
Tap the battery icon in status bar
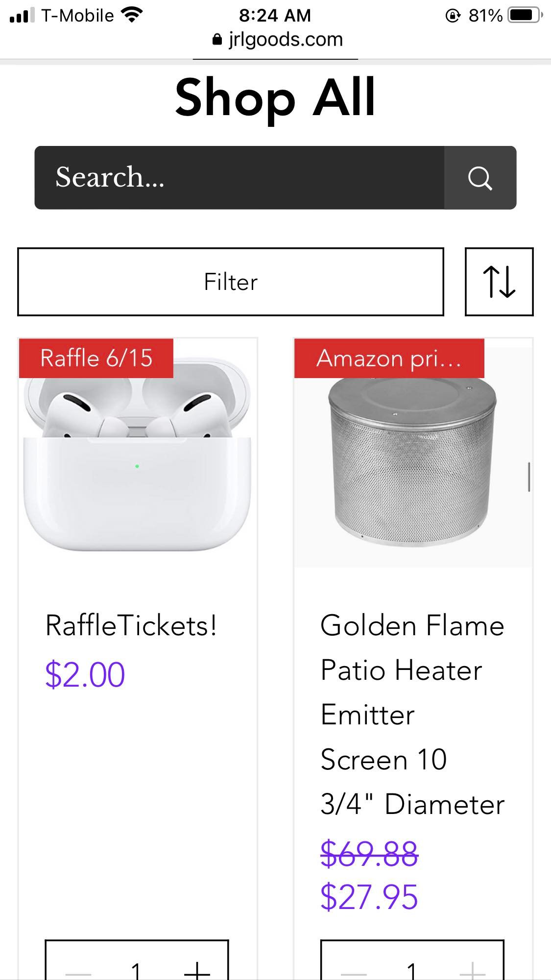(x=523, y=16)
